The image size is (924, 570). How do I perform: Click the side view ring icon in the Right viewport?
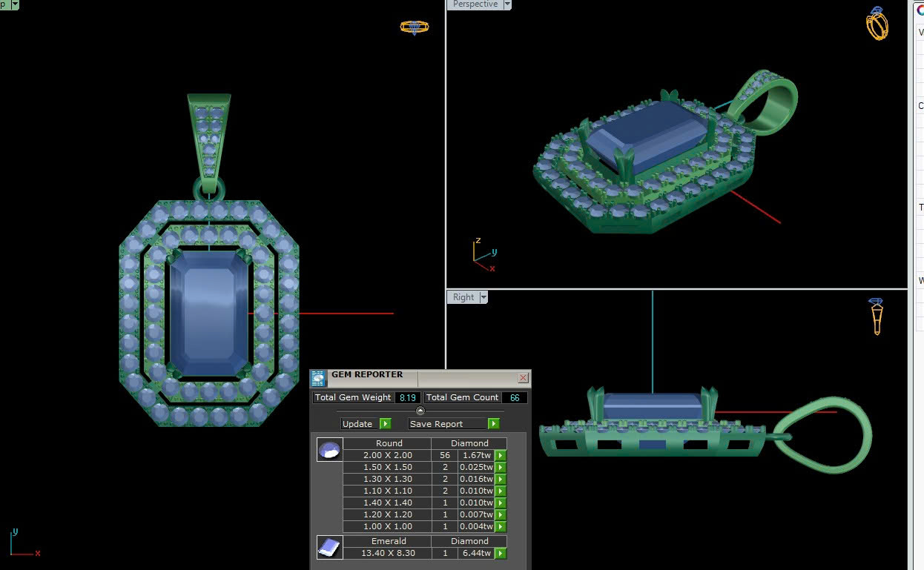coord(877,317)
